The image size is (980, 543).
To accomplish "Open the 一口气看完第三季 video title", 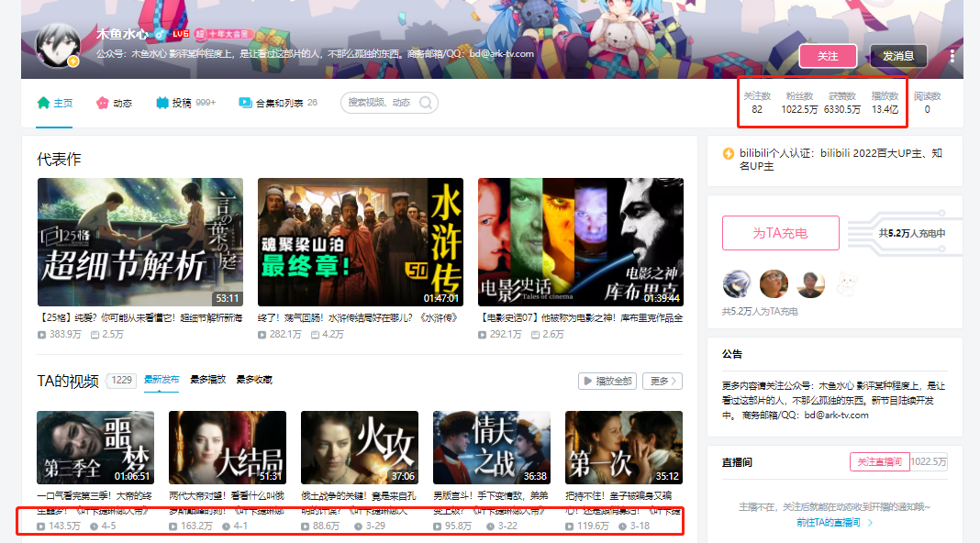I will [95, 503].
